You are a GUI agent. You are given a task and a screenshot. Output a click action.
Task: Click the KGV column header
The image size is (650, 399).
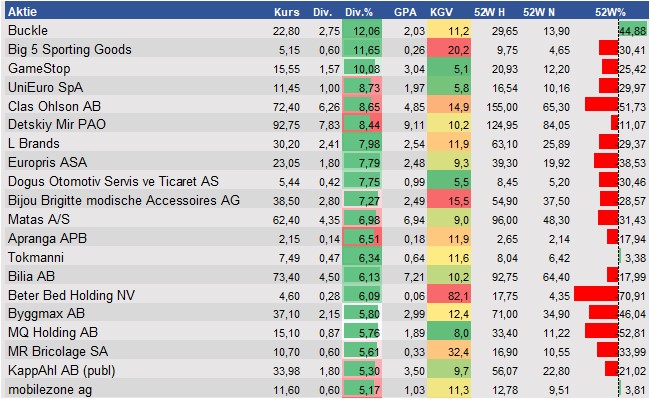pyautogui.click(x=441, y=12)
